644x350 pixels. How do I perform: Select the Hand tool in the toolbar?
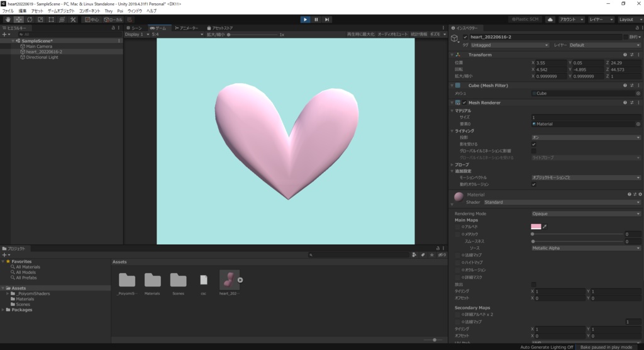pyautogui.click(x=8, y=20)
